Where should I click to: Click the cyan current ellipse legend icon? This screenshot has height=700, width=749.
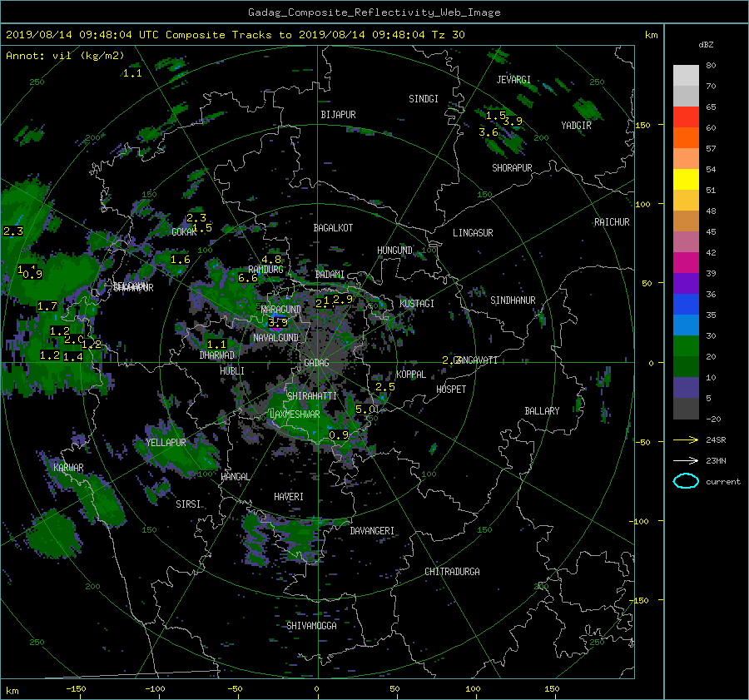click(686, 481)
